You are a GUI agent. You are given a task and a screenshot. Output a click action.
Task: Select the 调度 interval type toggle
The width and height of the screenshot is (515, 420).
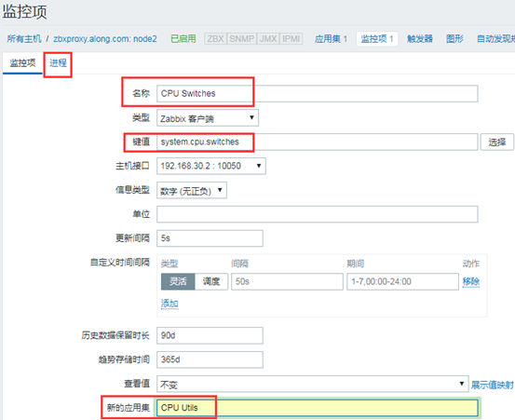click(x=211, y=281)
